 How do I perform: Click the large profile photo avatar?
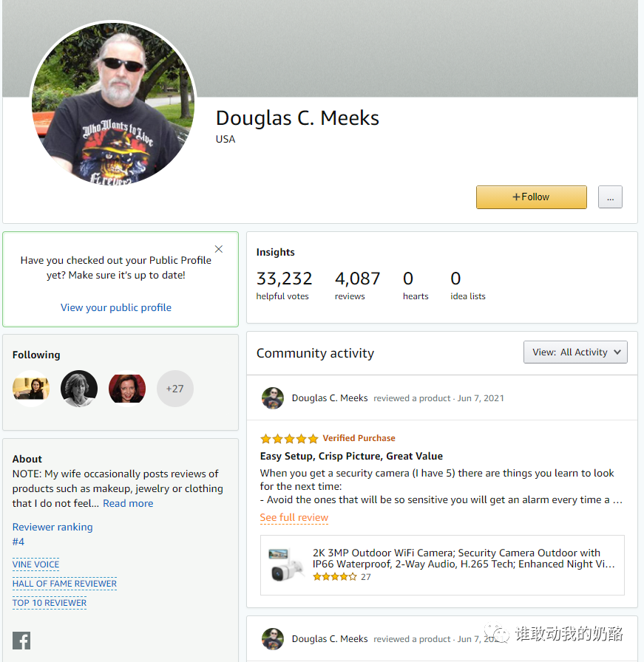click(113, 103)
